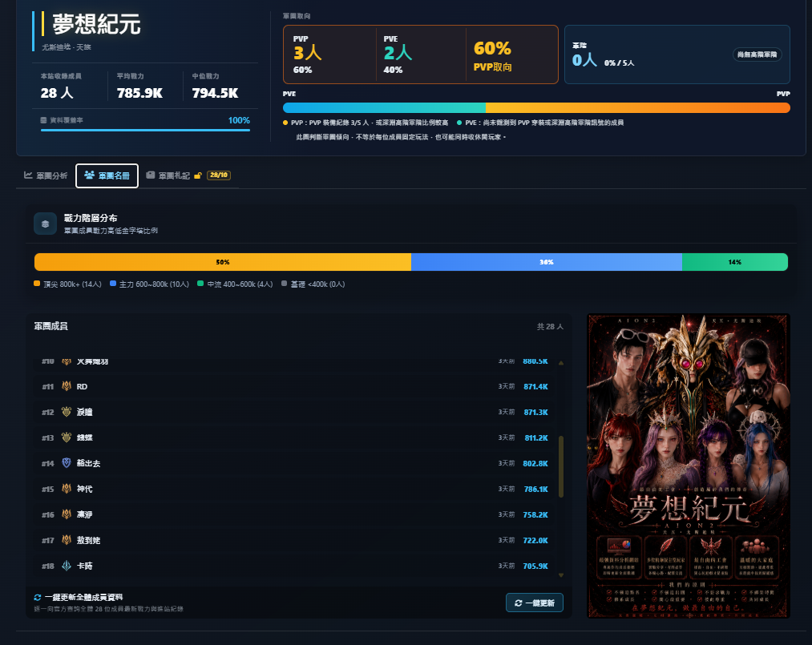
Task: Click the layers icon beside 戰力階層分布
Action: [45, 224]
